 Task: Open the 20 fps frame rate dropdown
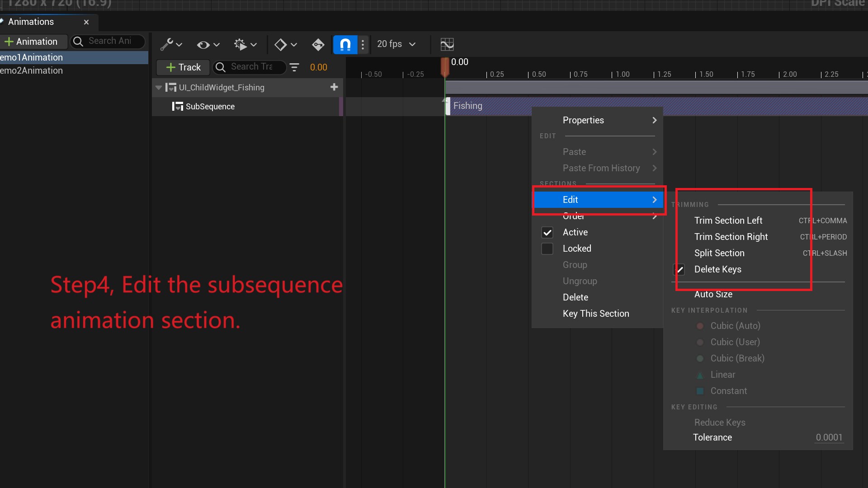[397, 44]
